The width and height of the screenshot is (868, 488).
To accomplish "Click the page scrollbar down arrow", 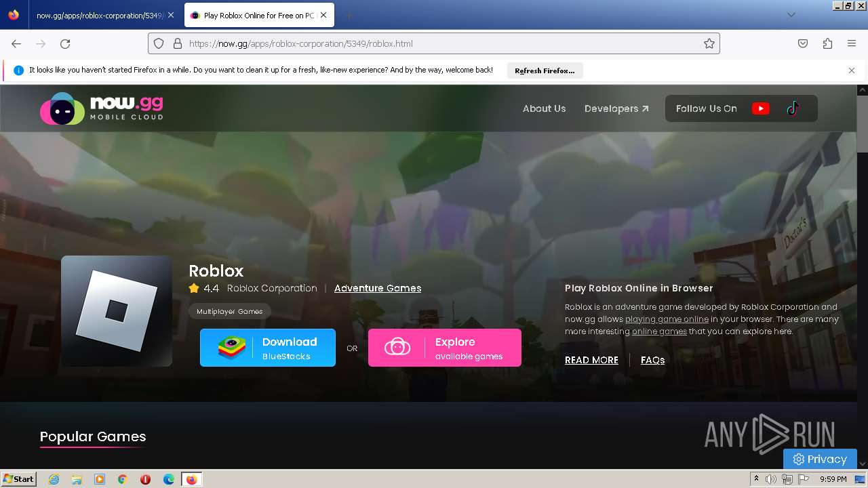I will 863,464.
